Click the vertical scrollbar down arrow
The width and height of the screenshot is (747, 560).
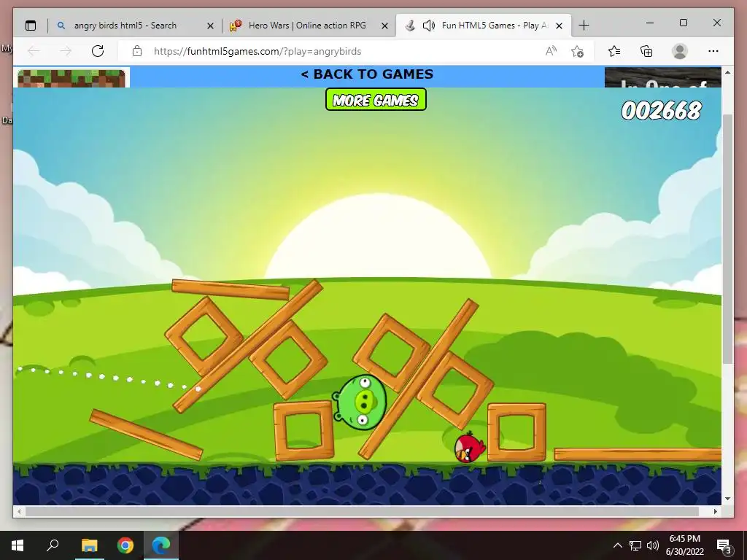[727, 499]
